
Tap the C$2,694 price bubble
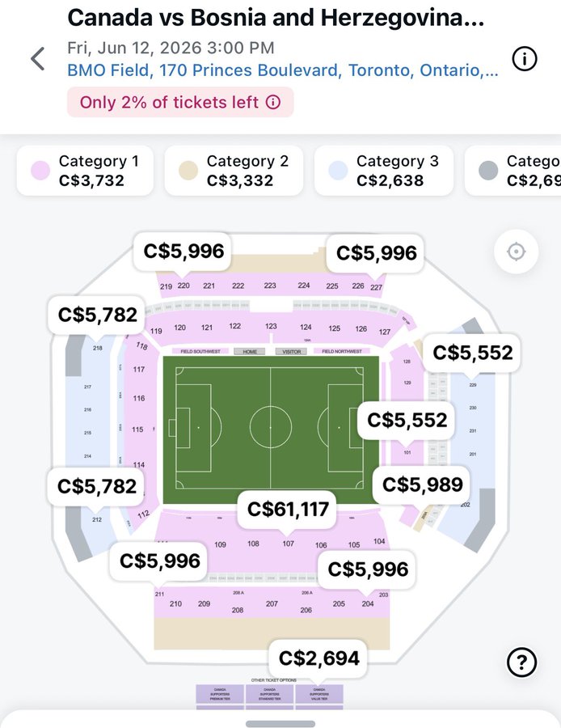[319, 657]
